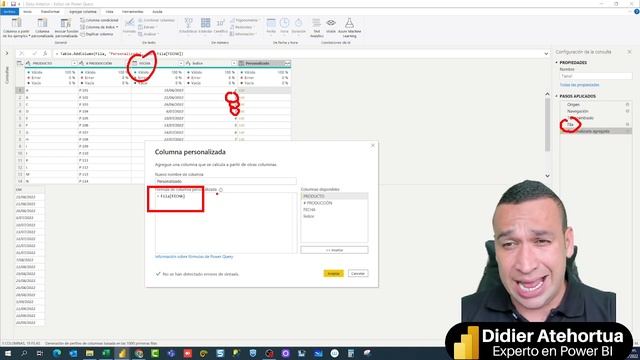The height and width of the screenshot is (360, 640).
Task: Open the Ayuda tab
Action: click(x=157, y=12)
